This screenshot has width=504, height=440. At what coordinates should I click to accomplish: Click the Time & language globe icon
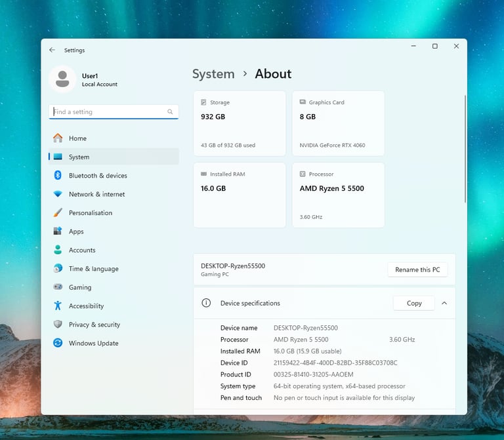pos(58,268)
